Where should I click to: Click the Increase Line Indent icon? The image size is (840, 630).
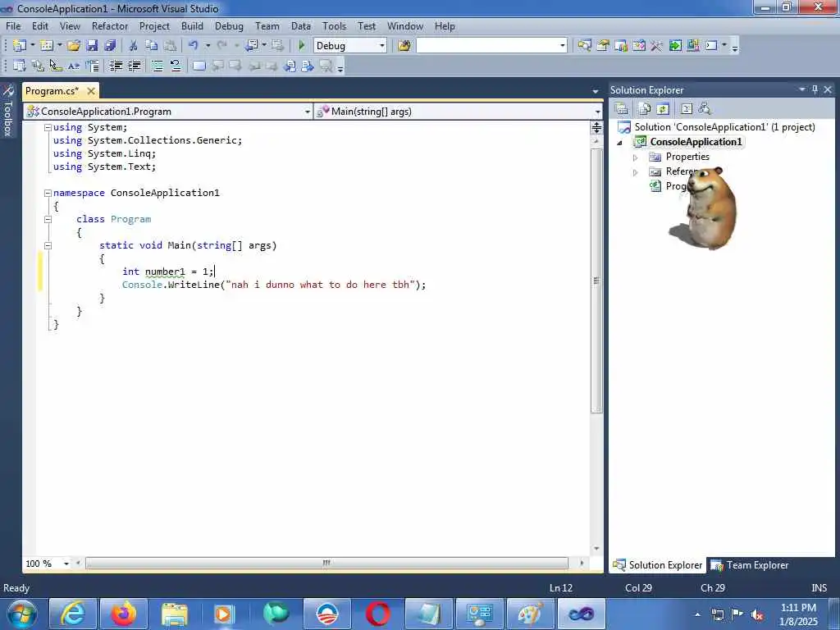134,66
